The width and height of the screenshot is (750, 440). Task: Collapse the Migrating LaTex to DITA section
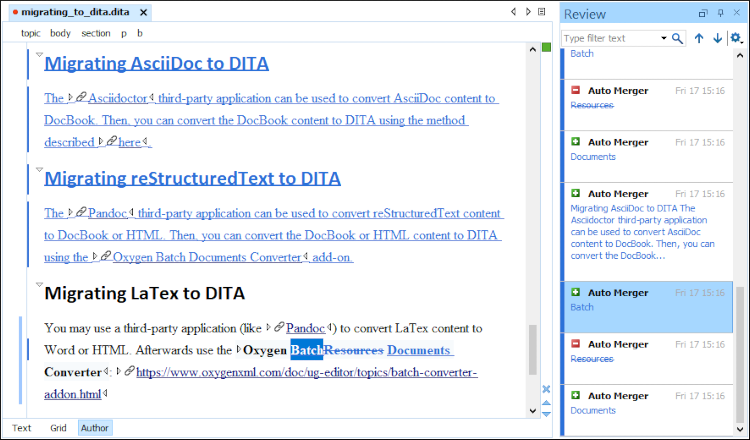39,285
